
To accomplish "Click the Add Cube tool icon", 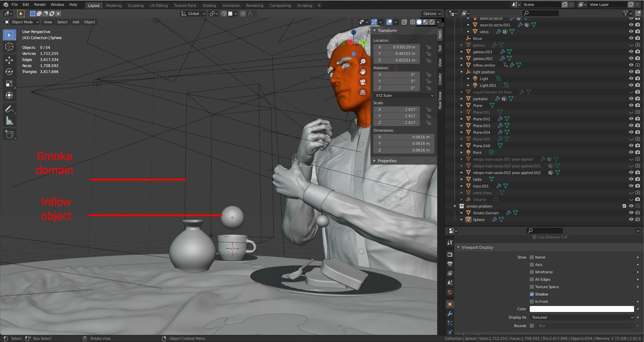I will tap(9, 134).
